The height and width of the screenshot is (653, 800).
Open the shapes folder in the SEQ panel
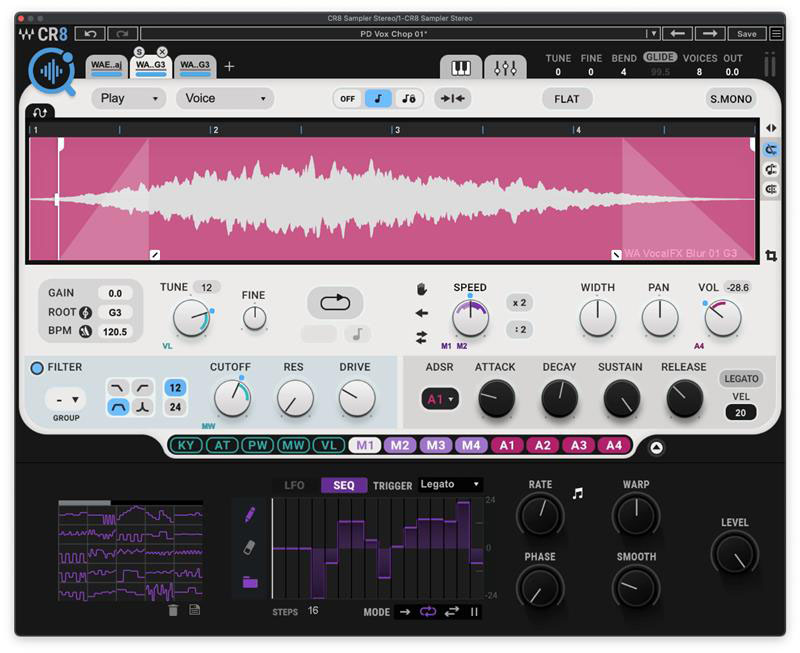248,583
